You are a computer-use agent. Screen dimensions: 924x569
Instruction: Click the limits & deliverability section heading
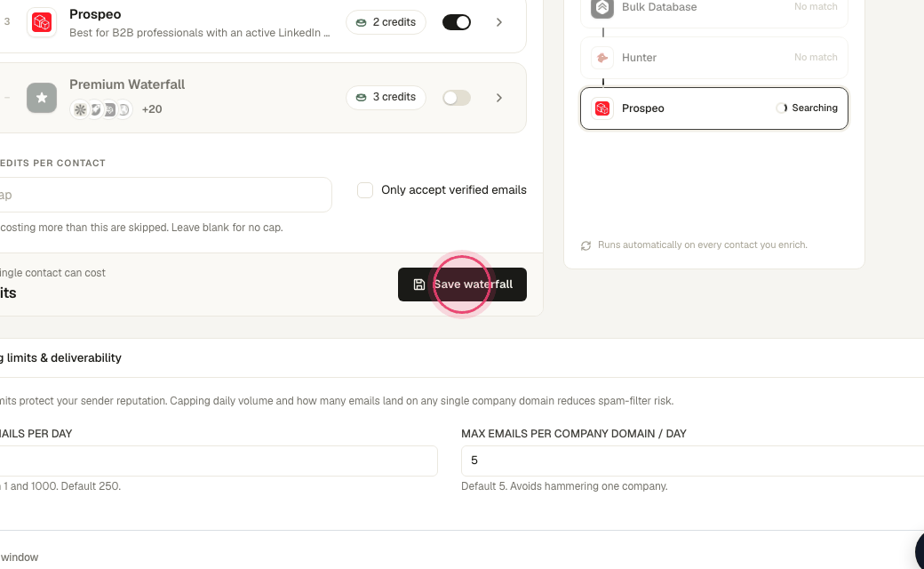point(60,358)
